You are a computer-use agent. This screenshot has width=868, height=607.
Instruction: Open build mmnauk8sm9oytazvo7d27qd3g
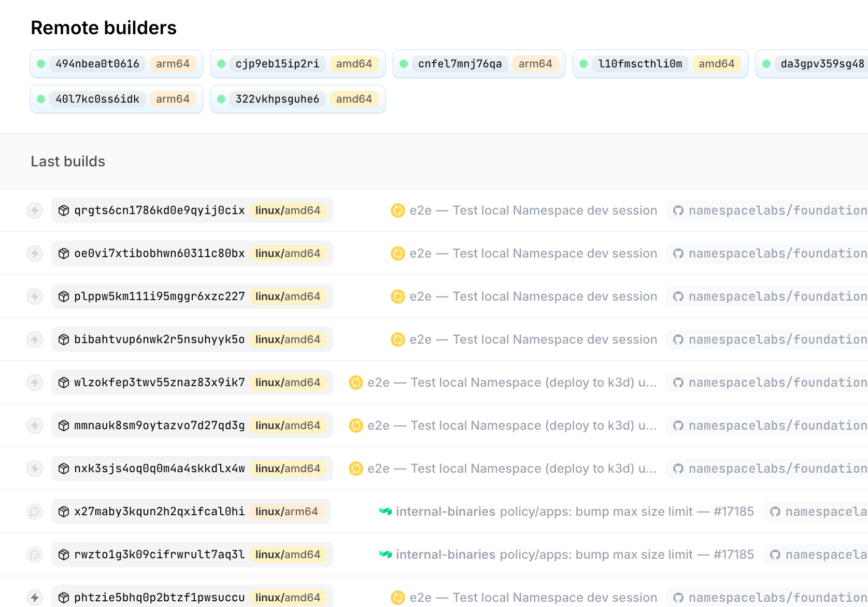coord(192,426)
